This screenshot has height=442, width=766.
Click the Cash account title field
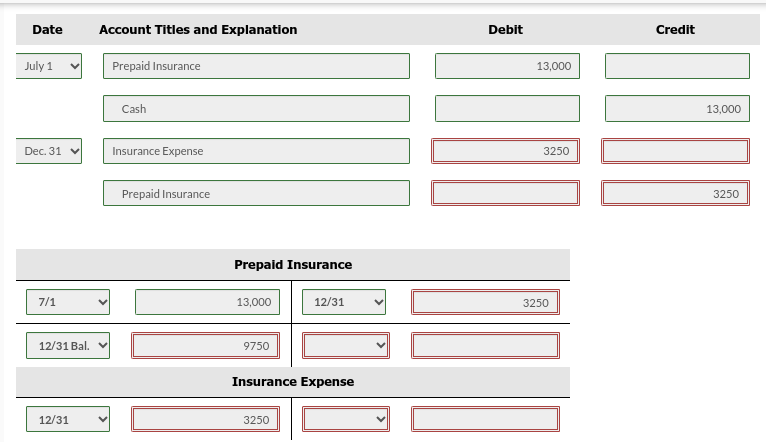click(x=256, y=108)
